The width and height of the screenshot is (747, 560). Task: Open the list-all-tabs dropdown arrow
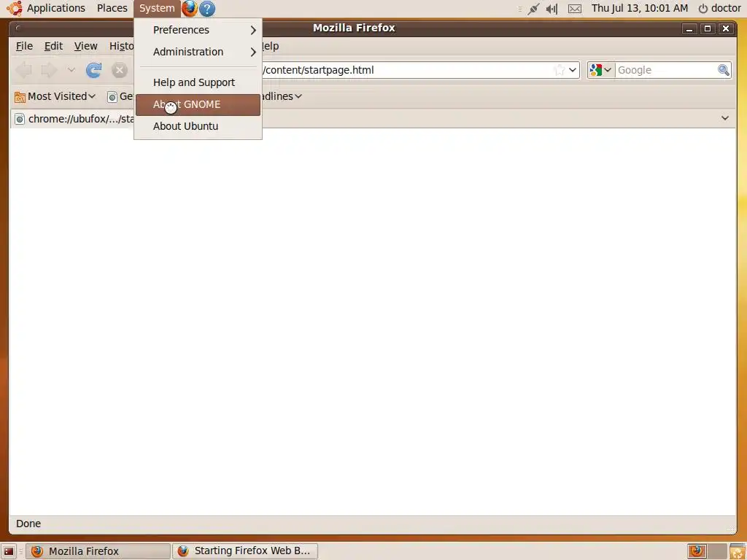pos(725,118)
